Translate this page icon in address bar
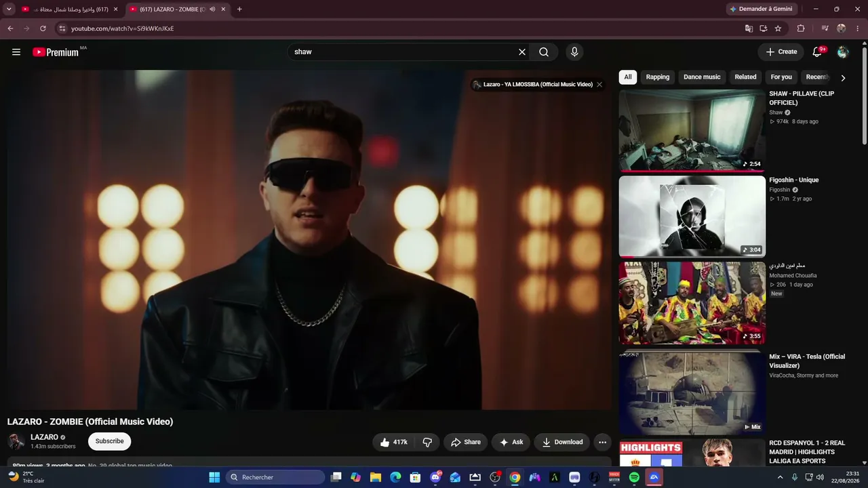Viewport: 868px width, 488px height. (x=749, y=28)
